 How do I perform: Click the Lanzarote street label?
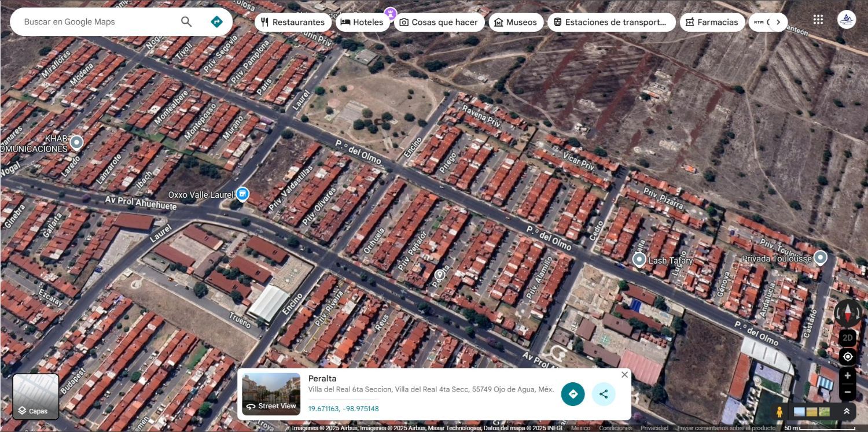[x=109, y=168]
